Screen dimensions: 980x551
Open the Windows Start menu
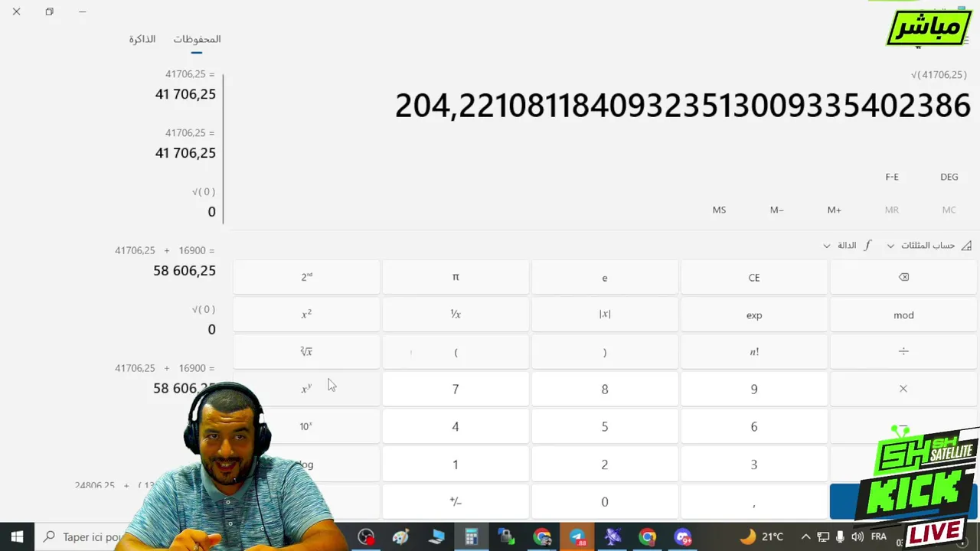click(17, 536)
